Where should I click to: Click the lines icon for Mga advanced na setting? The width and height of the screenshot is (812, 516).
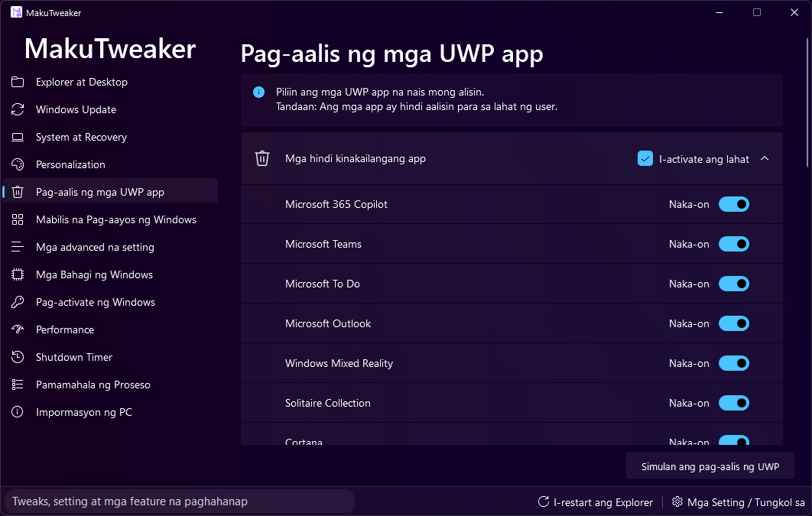pyautogui.click(x=18, y=247)
